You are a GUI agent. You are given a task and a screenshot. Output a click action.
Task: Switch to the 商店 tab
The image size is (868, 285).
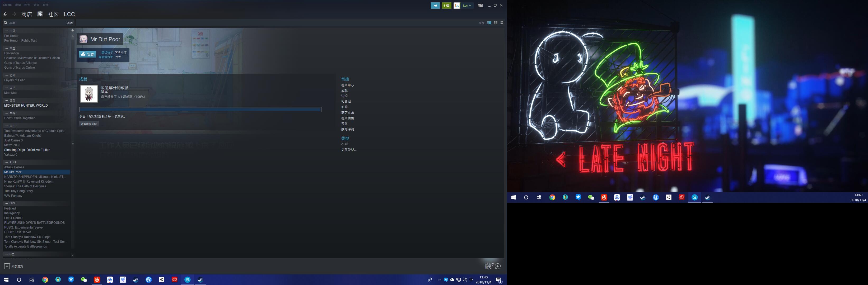tap(27, 14)
